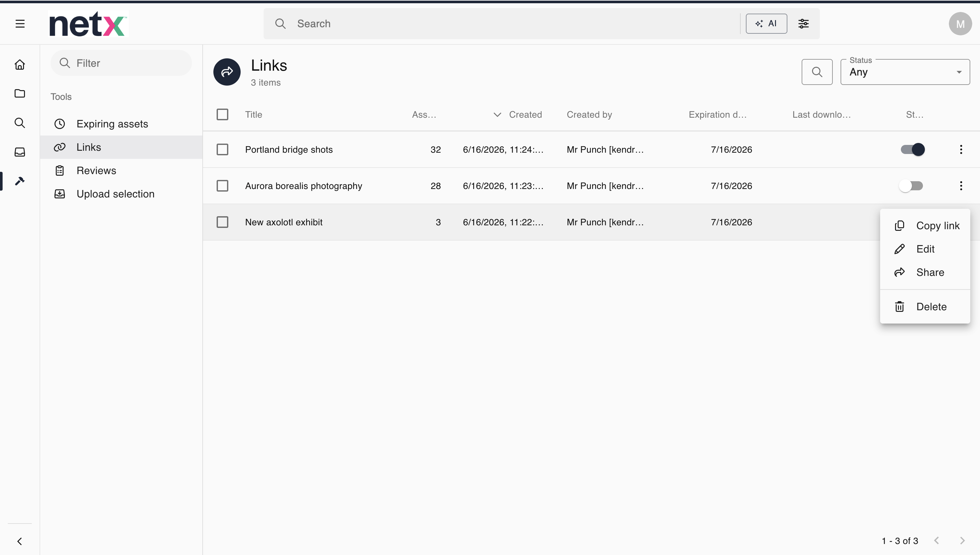Choose Copy link from the context menu

pyautogui.click(x=925, y=226)
